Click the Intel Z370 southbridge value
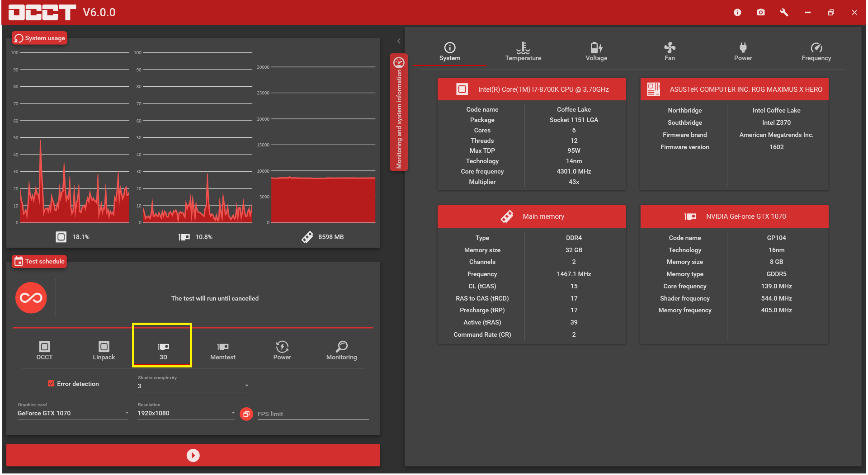This screenshot has height=475, width=868. pyautogui.click(x=776, y=122)
